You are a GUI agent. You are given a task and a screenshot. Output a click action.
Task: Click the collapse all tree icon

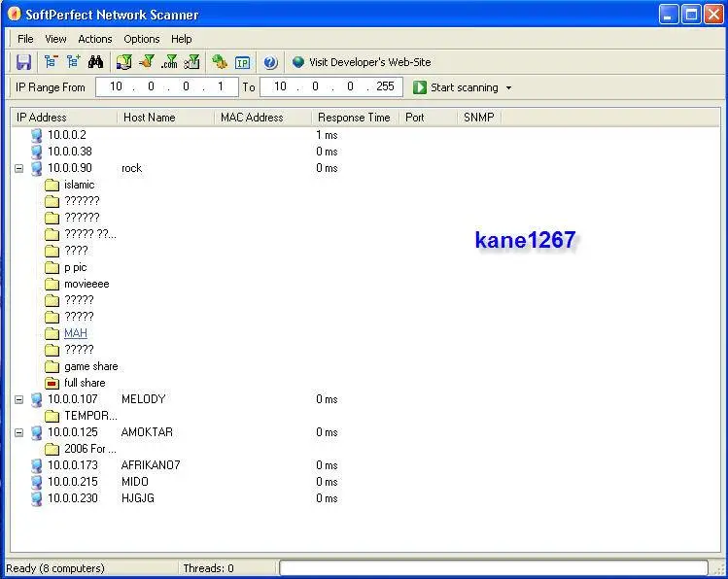coord(51,62)
